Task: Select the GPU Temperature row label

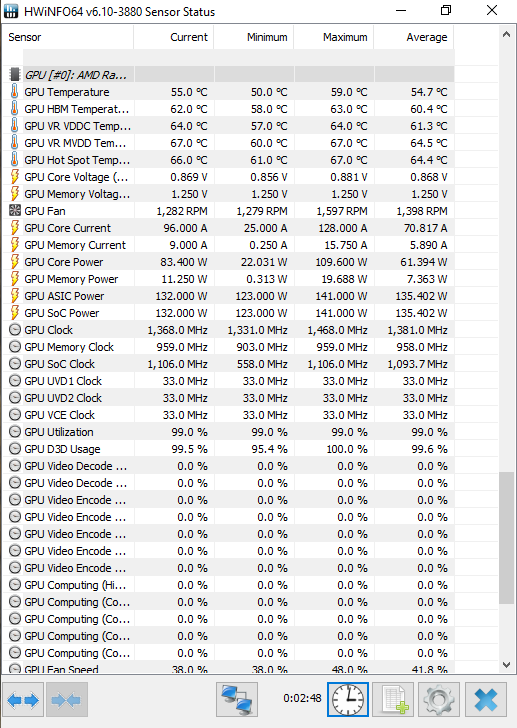Action: coord(67,92)
